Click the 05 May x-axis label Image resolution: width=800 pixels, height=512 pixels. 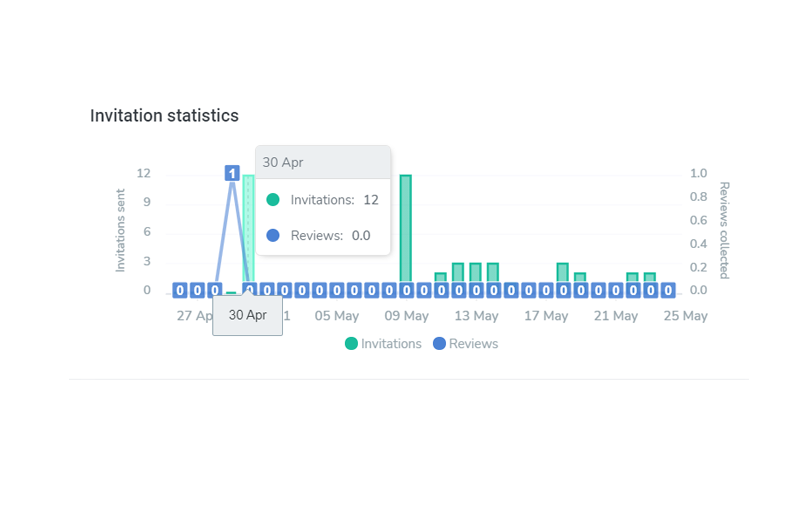[337, 316]
